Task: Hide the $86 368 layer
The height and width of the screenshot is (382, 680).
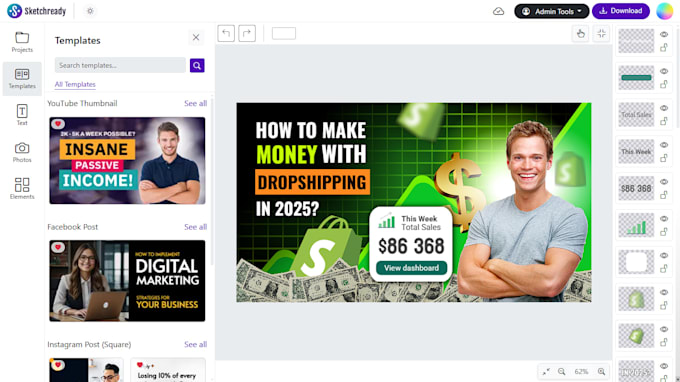Action: pyautogui.click(x=664, y=182)
